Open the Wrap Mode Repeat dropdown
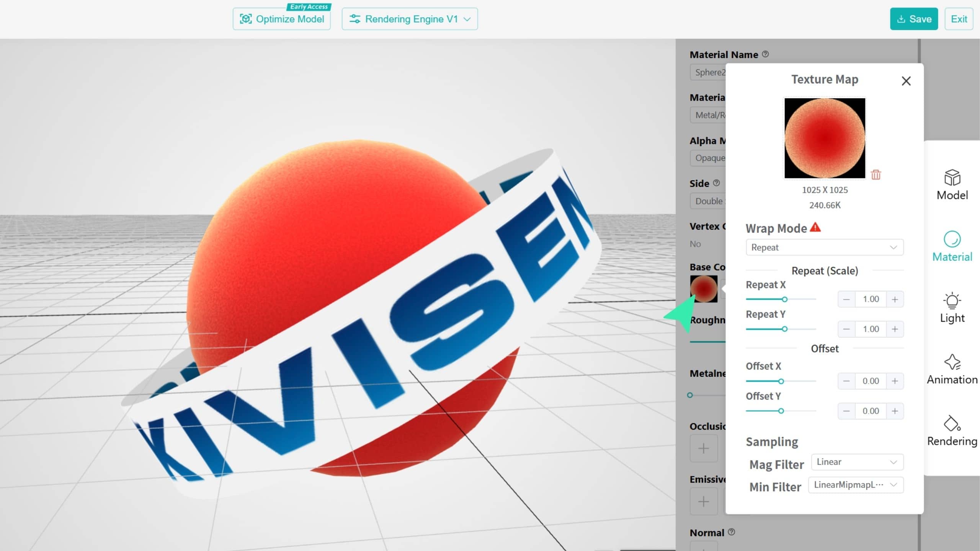This screenshot has height=551, width=980. tap(825, 248)
